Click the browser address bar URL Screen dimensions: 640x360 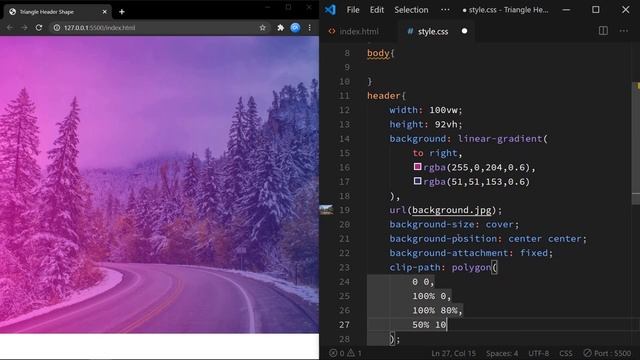pos(99,28)
